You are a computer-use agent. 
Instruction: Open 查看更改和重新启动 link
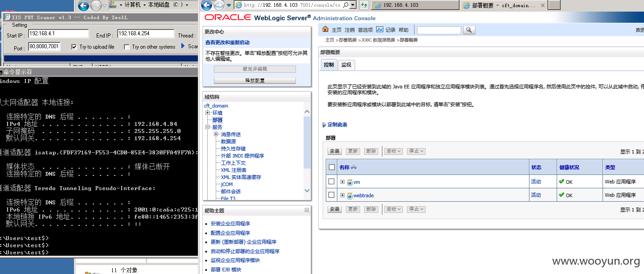point(227,42)
